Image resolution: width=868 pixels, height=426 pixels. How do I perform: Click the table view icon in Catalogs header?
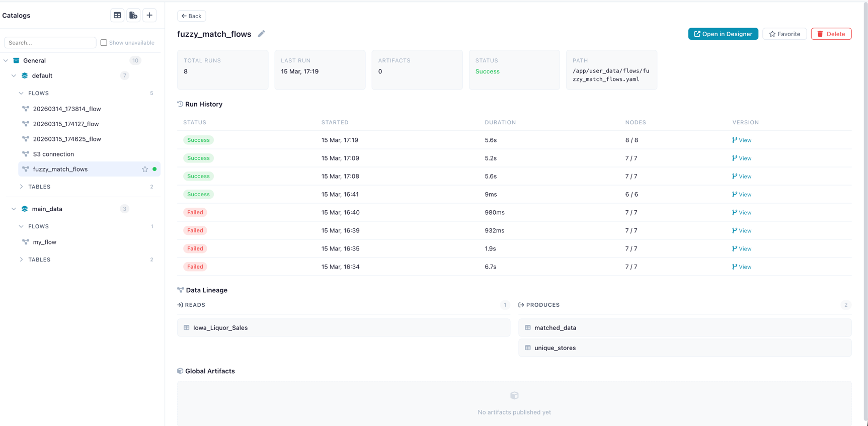click(117, 16)
